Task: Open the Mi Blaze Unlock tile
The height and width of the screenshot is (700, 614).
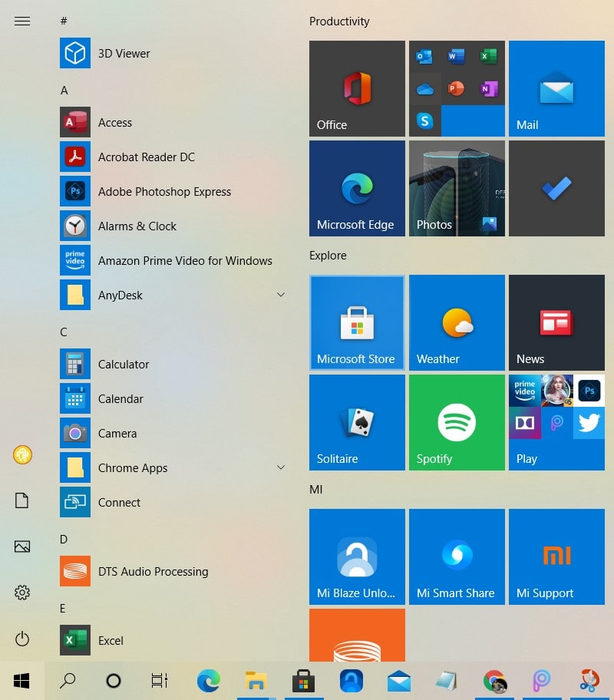Action: 357,556
